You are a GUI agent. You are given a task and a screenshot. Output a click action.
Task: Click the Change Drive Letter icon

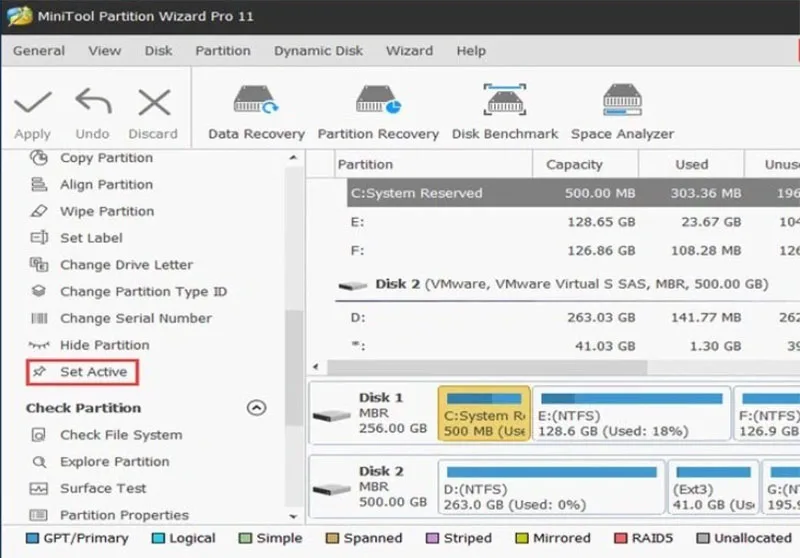pos(39,265)
